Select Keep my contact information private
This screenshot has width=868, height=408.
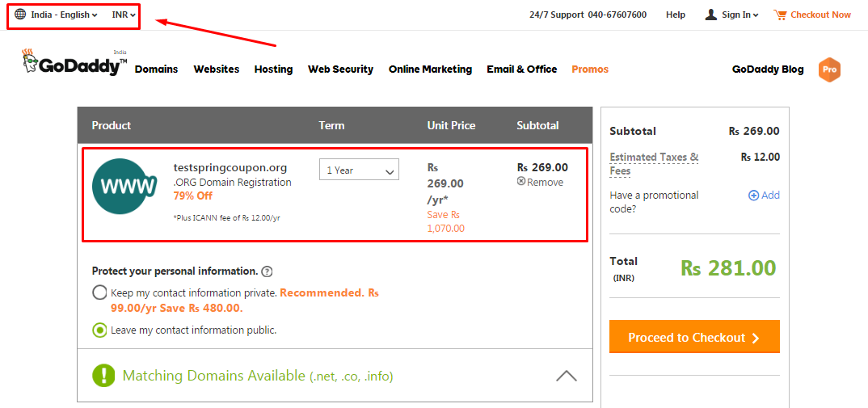99,292
